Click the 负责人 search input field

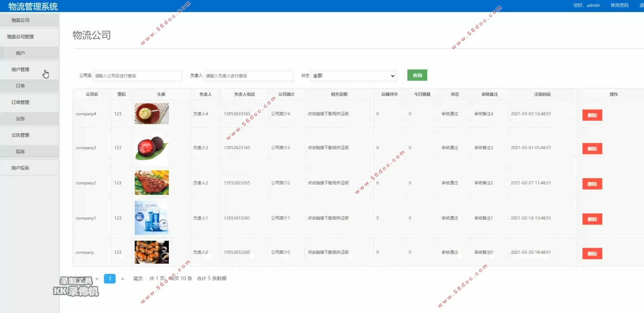point(248,76)
